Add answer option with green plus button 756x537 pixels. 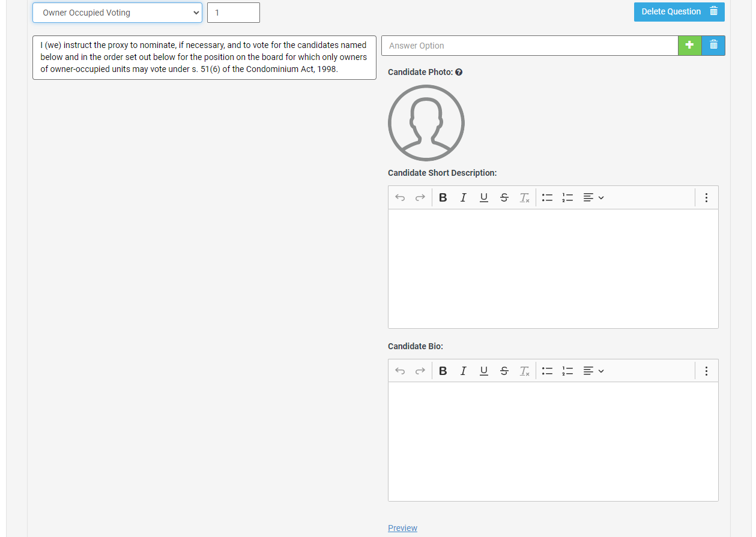[690, 46]
